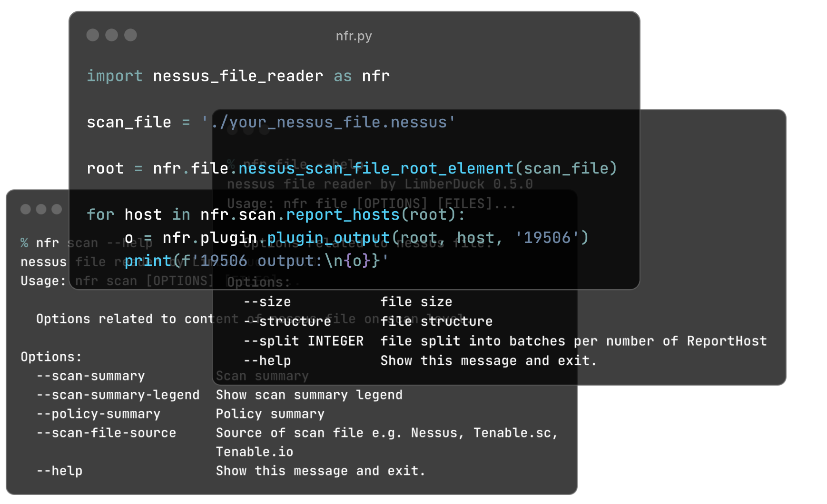The width and height of the screenshot is (827, 504).
Task: Maximize the nfr.py window via third dot
Action: coord(130,35)
